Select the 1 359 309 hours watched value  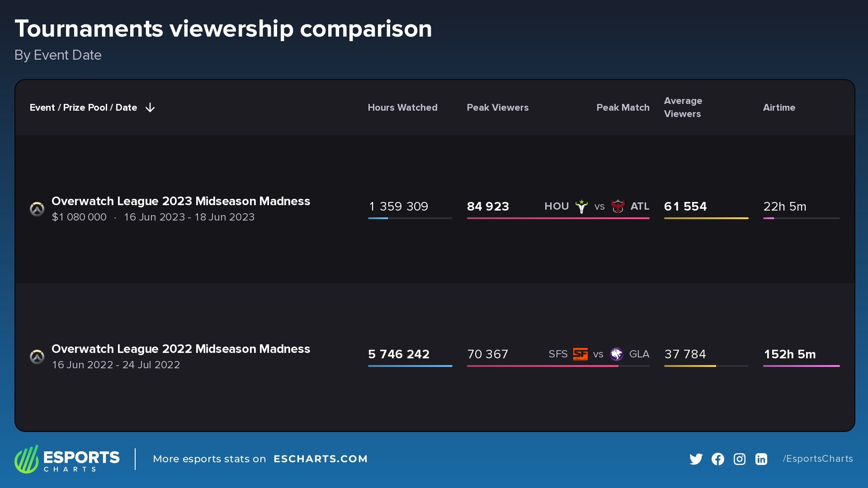[x=398, y=206]
